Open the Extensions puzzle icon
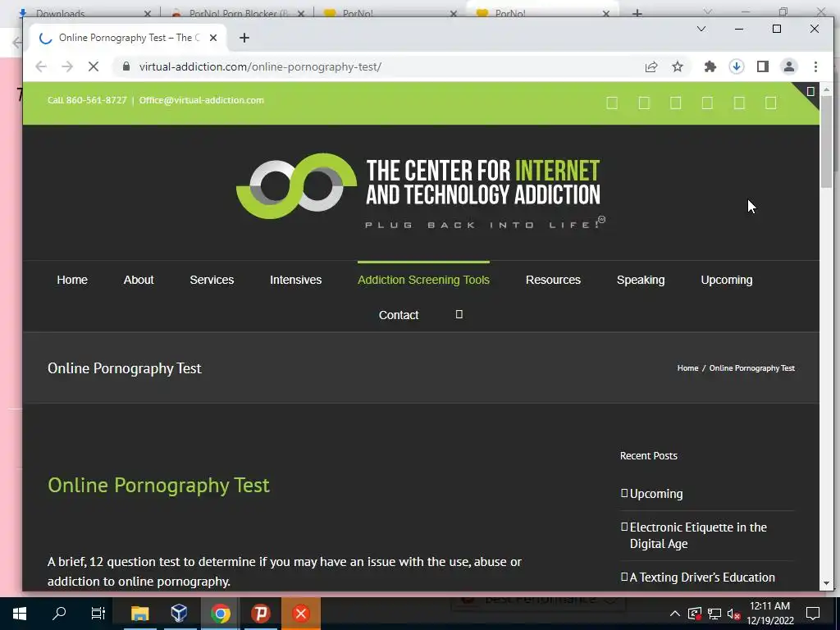The height and width of the screenshot is (630, 840). [x=710, y=66]
